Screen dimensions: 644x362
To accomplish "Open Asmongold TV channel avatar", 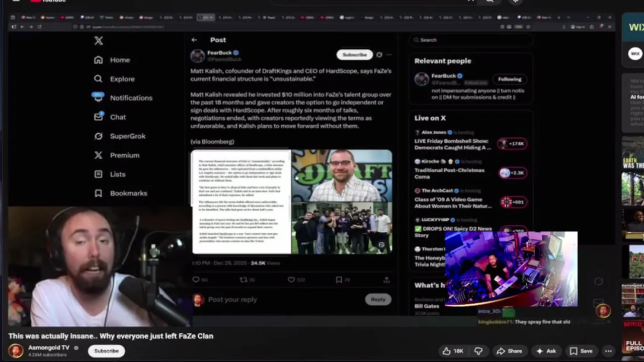I will pos(16,350).
